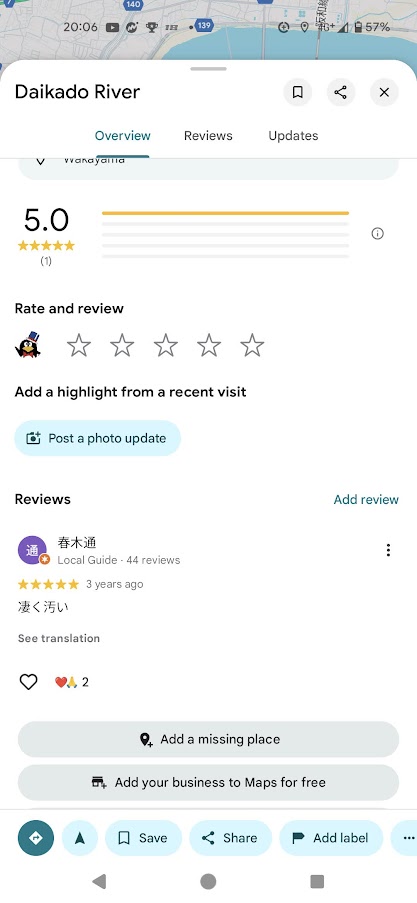Open rating info icon beside rating bars

378,233
